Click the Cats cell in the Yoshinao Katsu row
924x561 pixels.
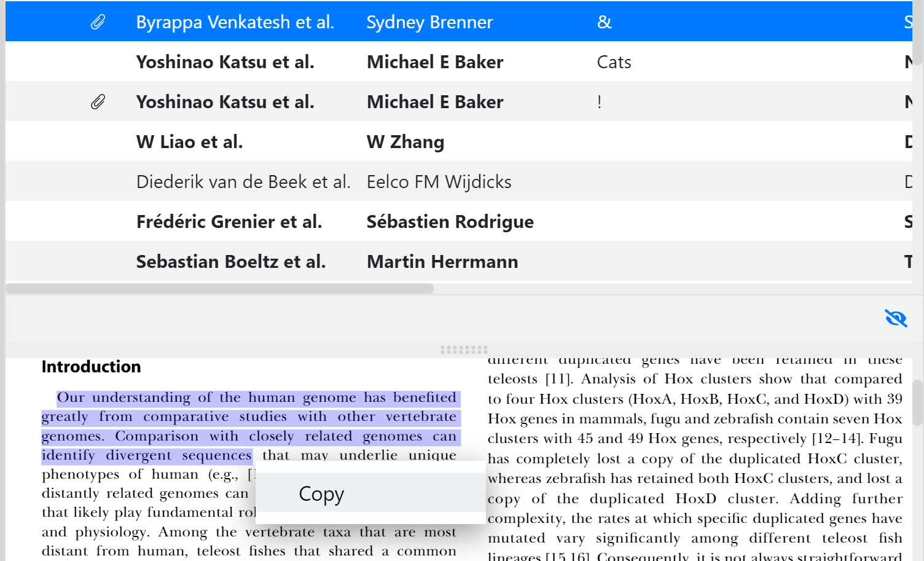(614, 62)
